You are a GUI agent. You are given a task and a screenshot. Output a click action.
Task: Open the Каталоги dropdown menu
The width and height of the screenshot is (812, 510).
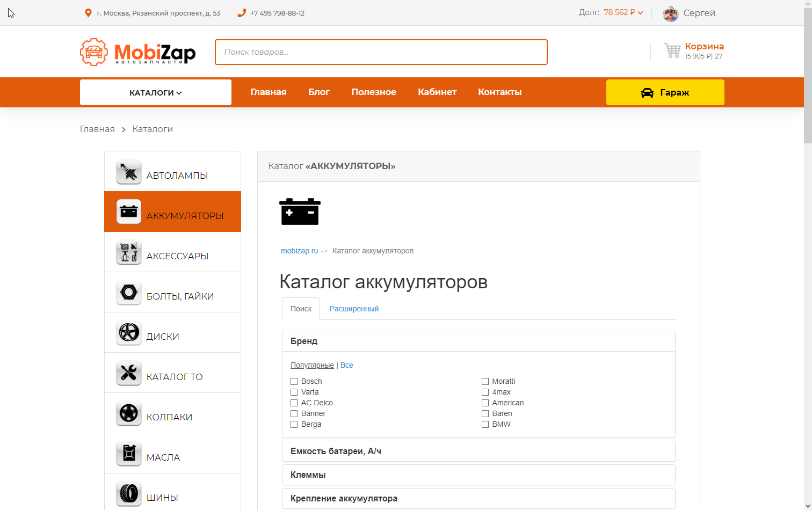(156, 92)
